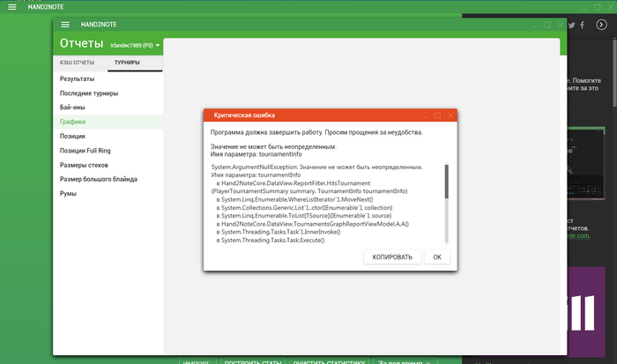Viewport: 617px width, 364px height.
Task: Maximize the Критическая ошибка dialog
Action: point(437,115)
